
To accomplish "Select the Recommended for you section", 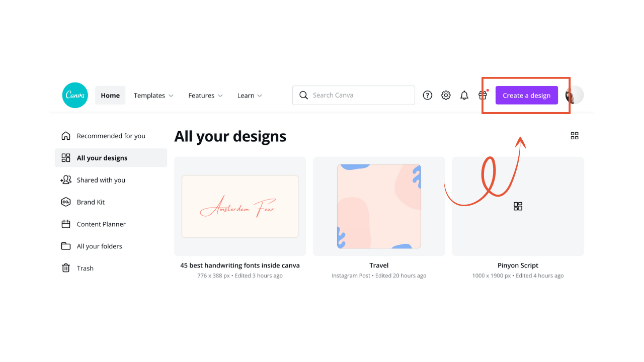I will pyautogui.click(x=111, y=135).
